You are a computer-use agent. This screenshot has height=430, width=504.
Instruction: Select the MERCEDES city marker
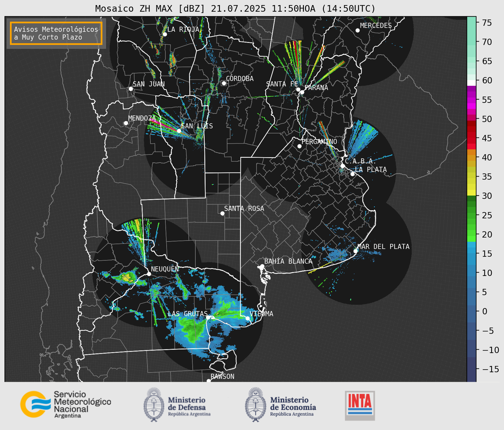tap(357, 31)
